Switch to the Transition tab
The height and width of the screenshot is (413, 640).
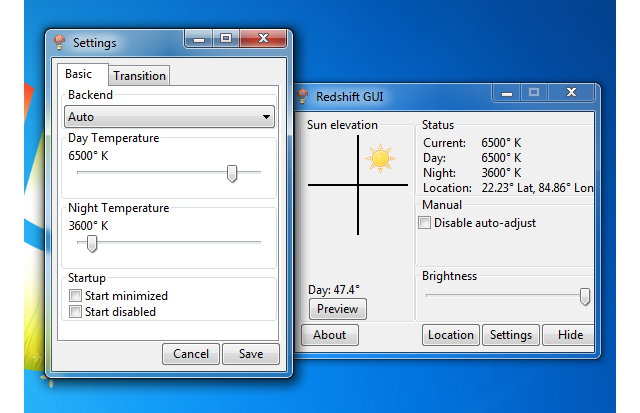(139, 75)
